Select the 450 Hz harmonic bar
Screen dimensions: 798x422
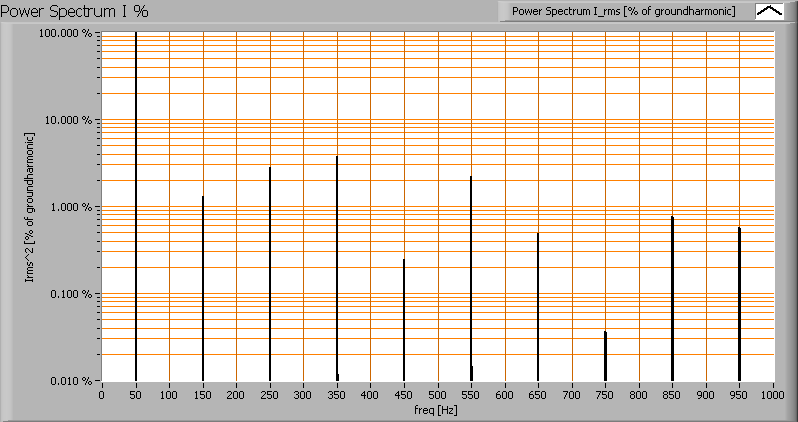point(404,320)
